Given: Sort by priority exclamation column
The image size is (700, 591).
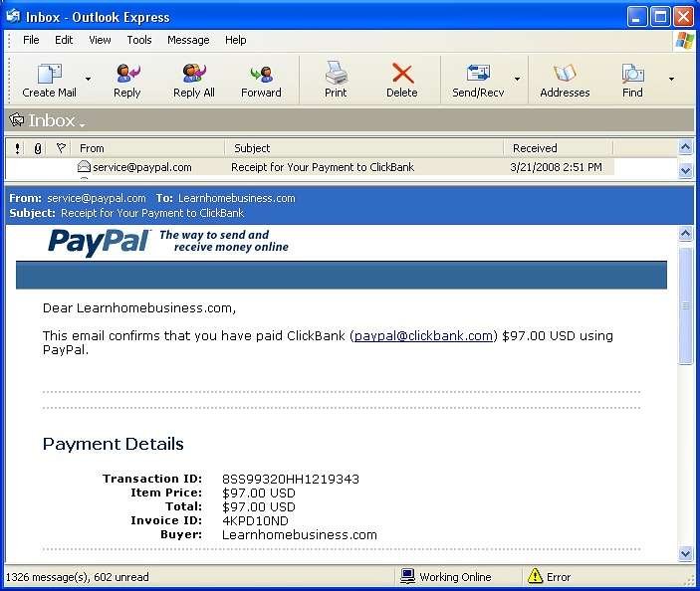Looking at the screenshot, I should (17, 148).
